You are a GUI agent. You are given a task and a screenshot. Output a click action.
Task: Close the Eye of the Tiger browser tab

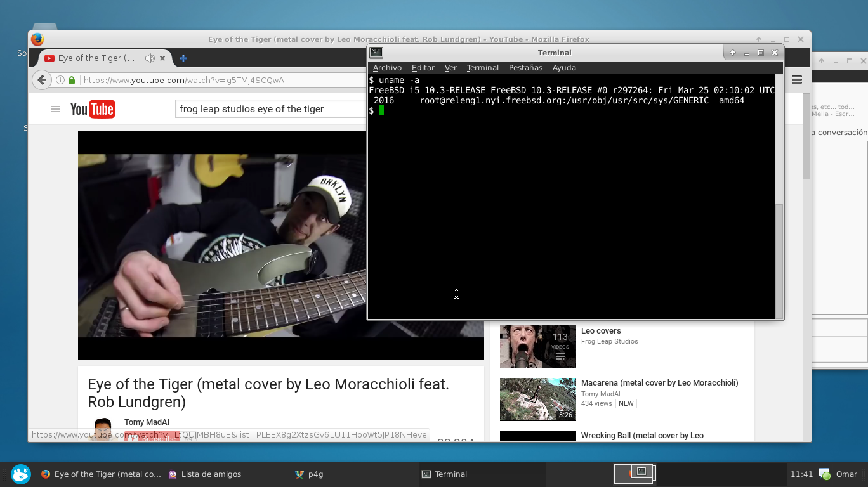pyautogui.click(x=162, y=58)
